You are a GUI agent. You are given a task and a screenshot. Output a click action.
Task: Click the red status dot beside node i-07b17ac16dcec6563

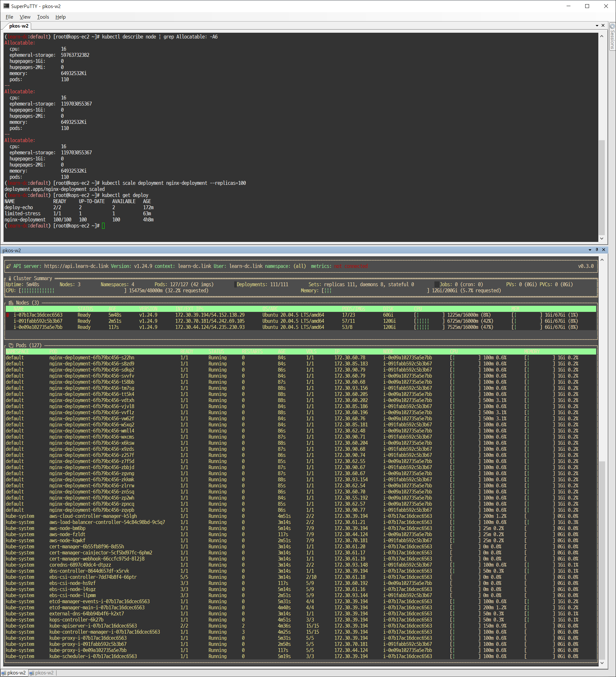[7, 315]
